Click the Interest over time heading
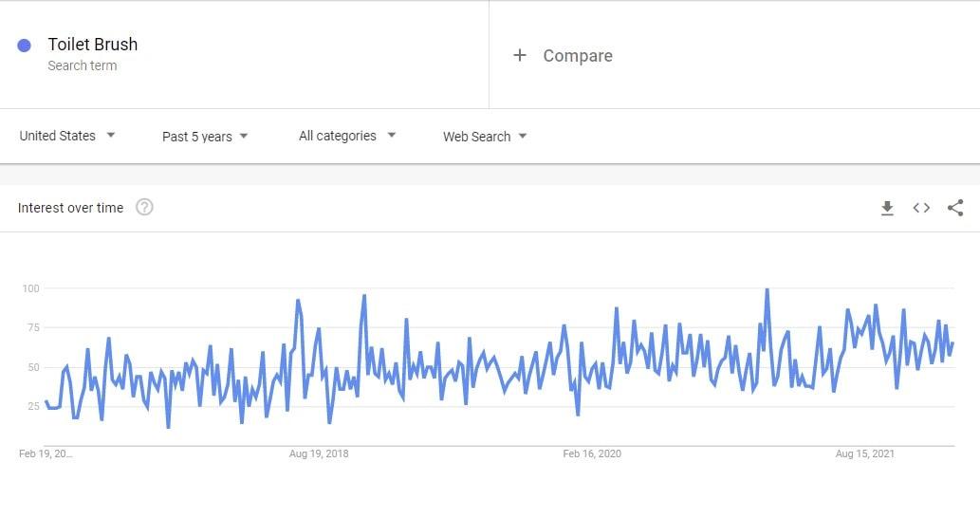980x518 pixels. (x=70, y=208)
